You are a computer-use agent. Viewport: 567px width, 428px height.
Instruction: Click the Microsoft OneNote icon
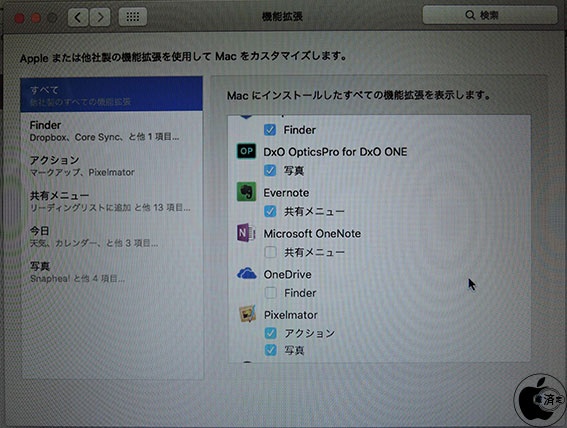click(246, 233)
